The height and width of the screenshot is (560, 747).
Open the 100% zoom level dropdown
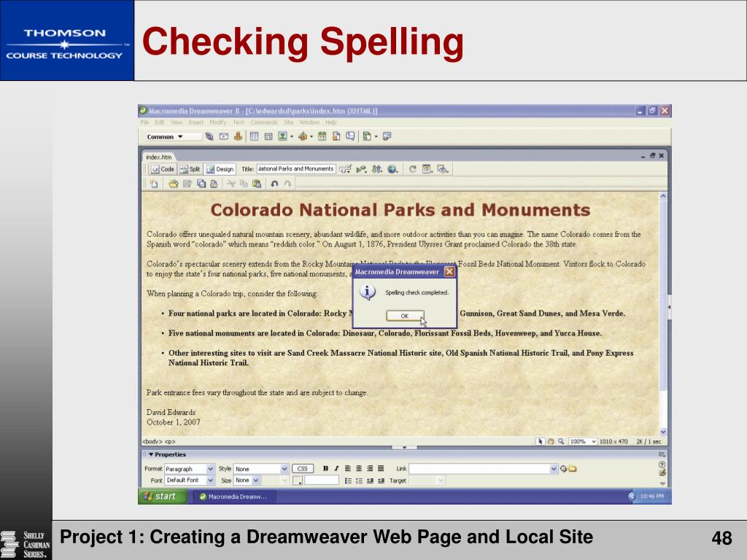(583, 441)
